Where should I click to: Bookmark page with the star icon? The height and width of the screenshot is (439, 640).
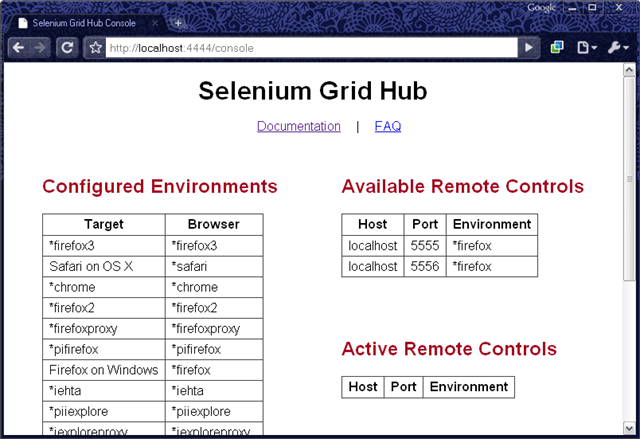[96, 48]
